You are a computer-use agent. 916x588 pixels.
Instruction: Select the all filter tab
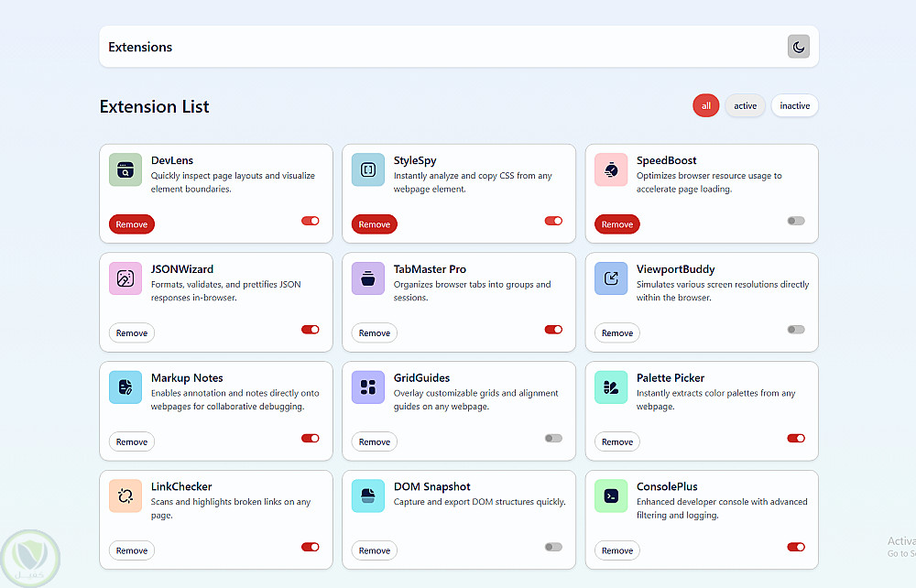coord(706,106)
